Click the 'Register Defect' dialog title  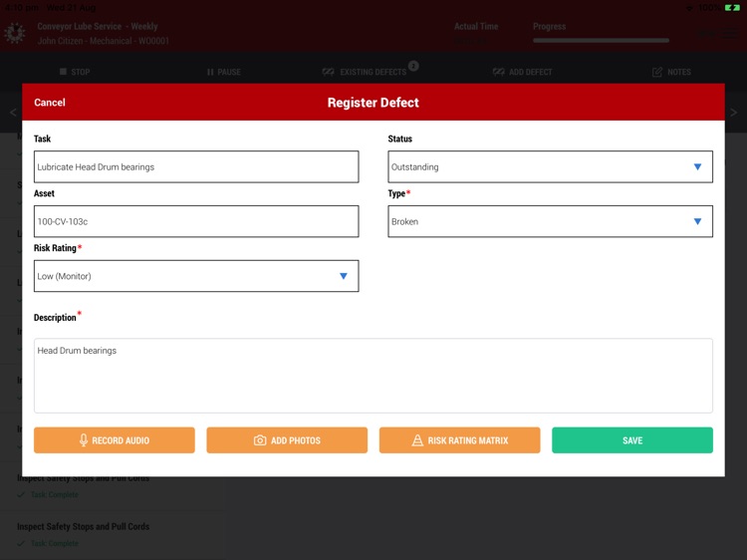[x=373, y=103]
